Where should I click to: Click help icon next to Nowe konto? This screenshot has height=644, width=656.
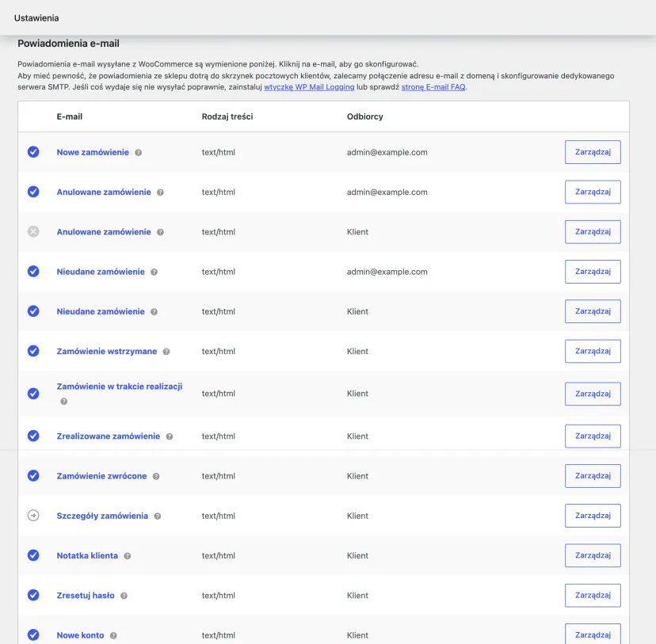113,635
